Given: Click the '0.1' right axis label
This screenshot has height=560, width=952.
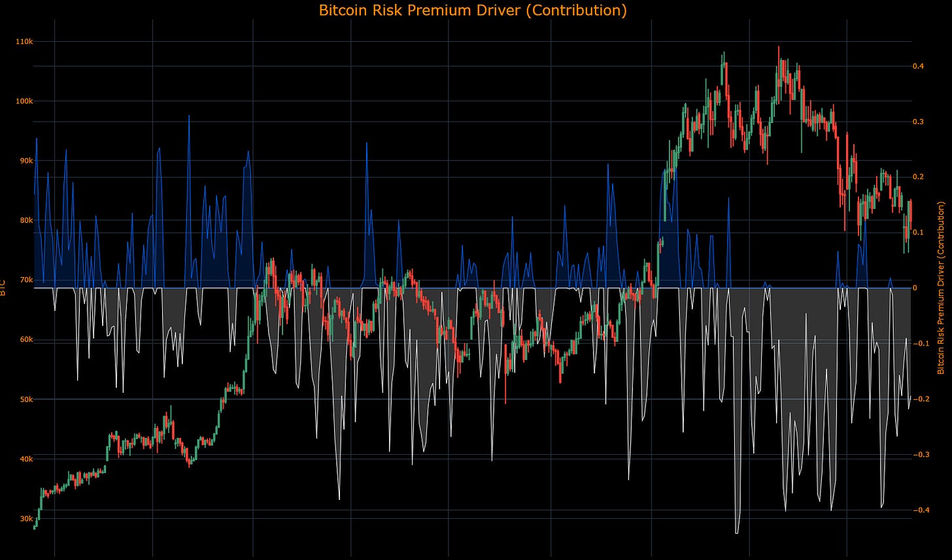Looking at the screenshot, I should point(919,232).
